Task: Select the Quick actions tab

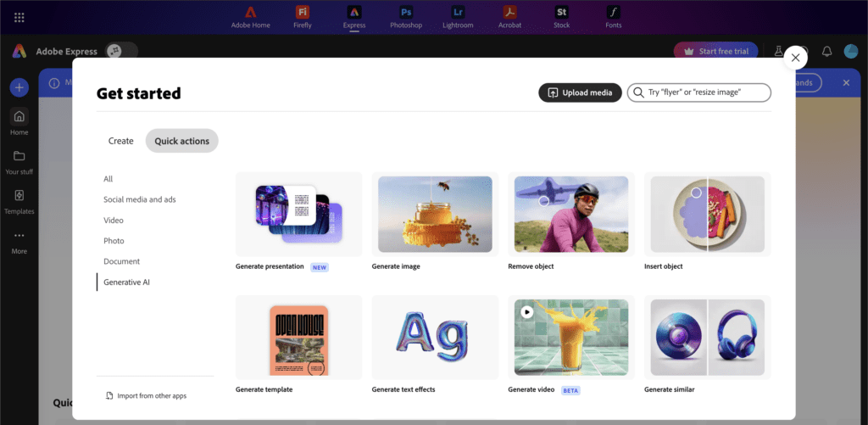Action: coord(181,141)
